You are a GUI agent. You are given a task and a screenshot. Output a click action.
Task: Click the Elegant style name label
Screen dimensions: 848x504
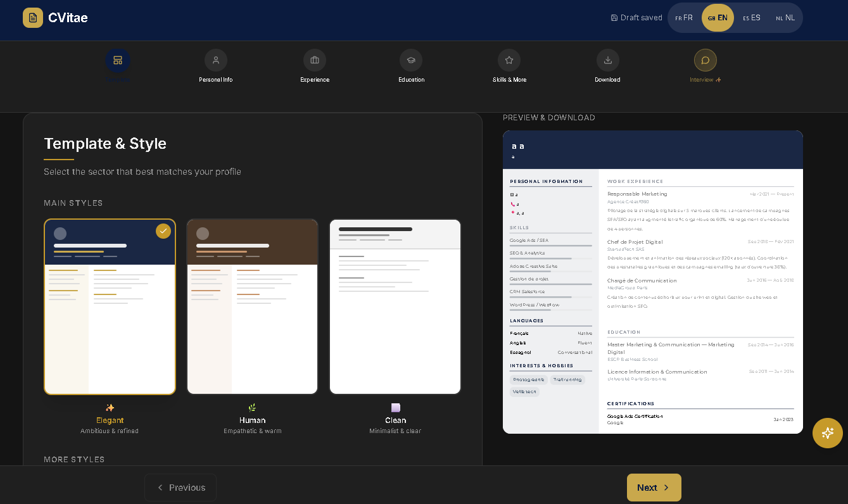tap(110, 420)
